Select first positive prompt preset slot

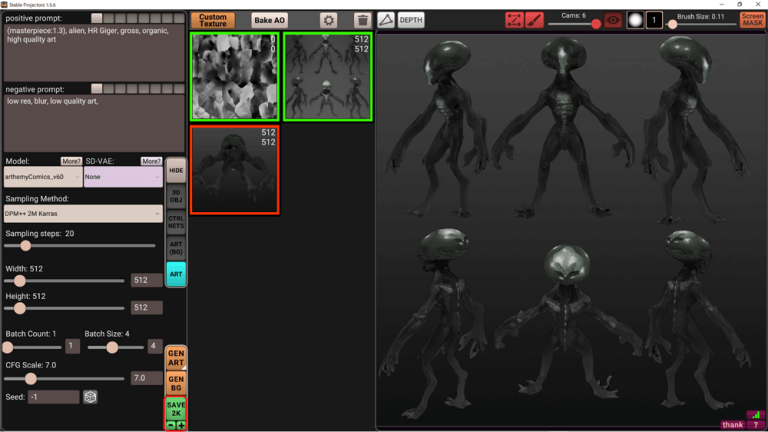(96, 18)
